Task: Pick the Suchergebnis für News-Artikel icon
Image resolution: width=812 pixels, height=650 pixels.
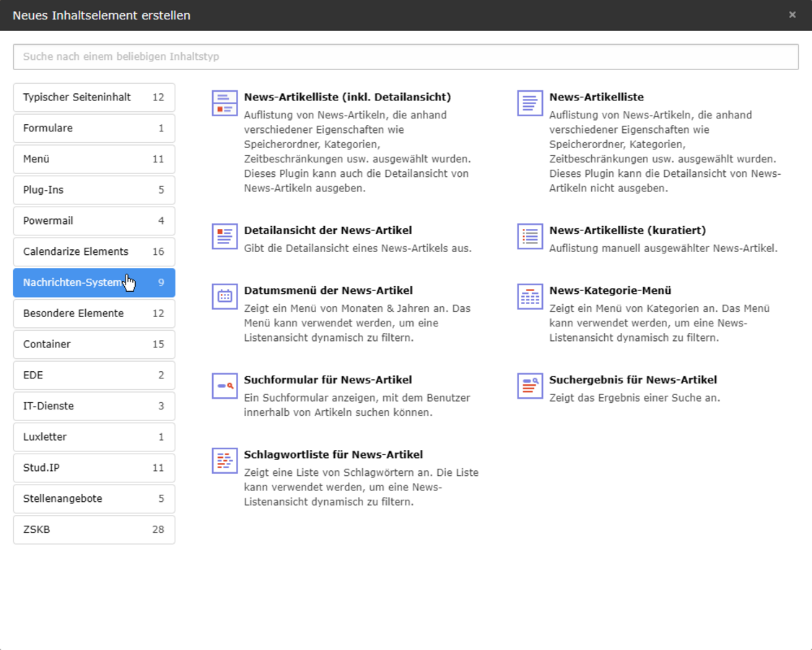Action: coord(530,386)
